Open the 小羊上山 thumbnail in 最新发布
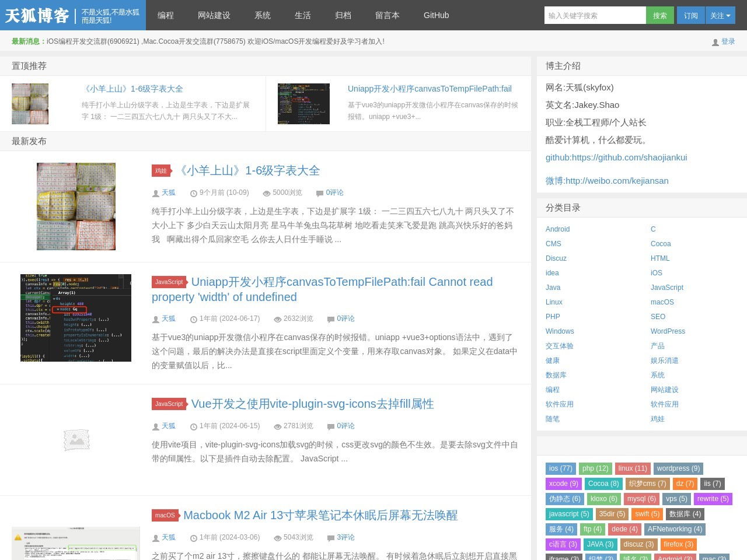Viewport: 747px width, 560px height. pyautogui.click(x=76, y=206)
